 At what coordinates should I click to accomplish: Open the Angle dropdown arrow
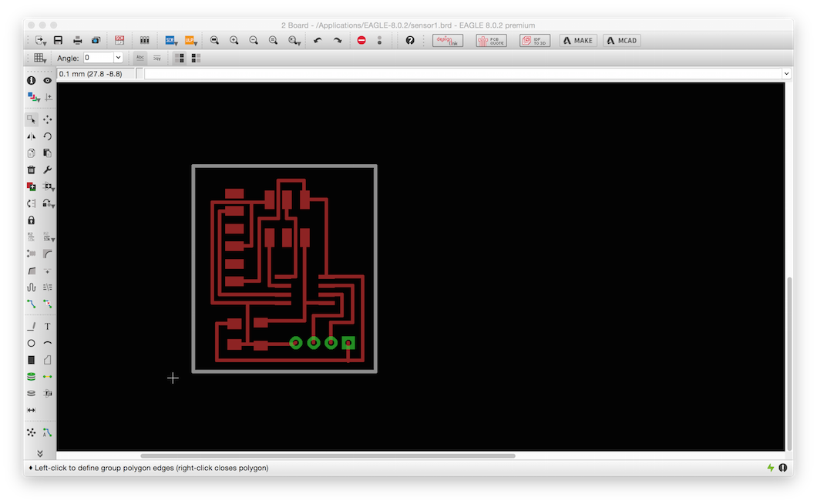(x=118, y=58)
